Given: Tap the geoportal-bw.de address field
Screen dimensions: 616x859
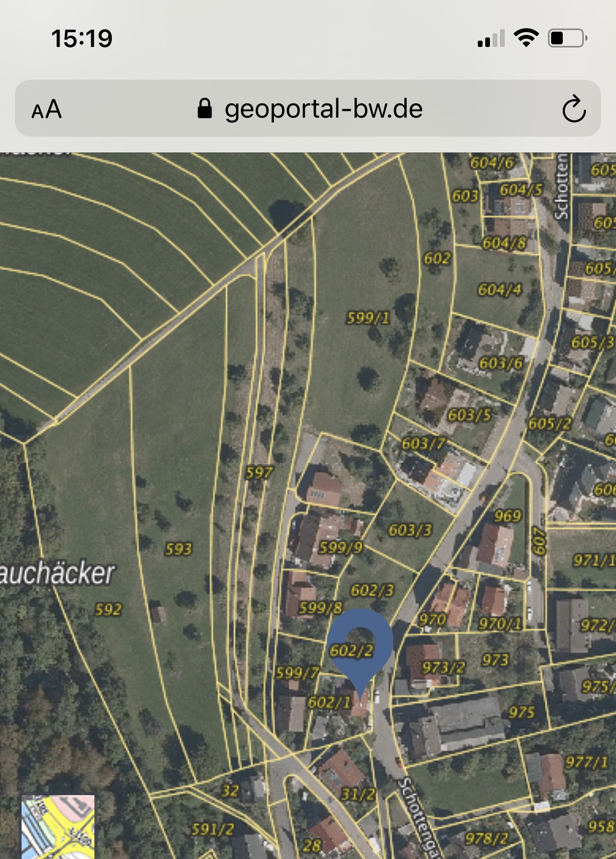Looking at the screenshot, I should pyautogui.click(x=323, y=109).
